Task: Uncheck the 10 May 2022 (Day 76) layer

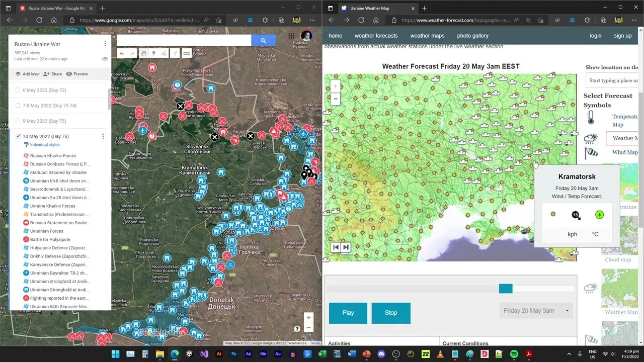Action: (18, 136)
